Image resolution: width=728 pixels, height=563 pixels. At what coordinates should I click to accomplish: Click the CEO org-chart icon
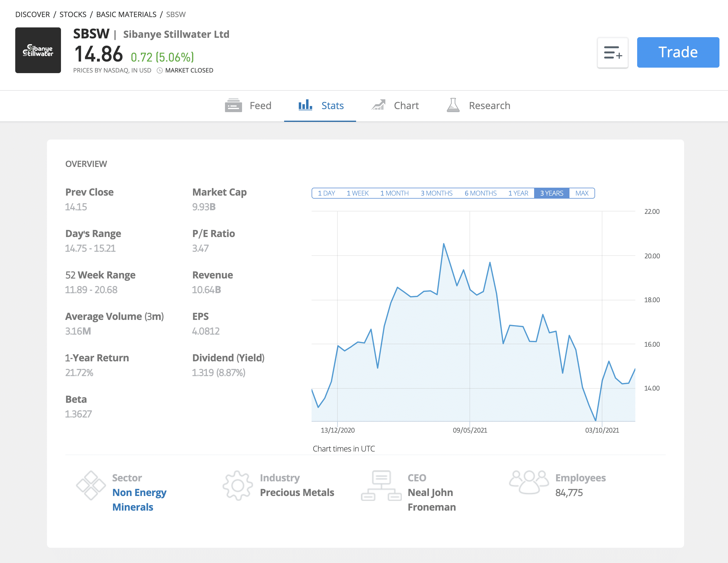[381, 485]
